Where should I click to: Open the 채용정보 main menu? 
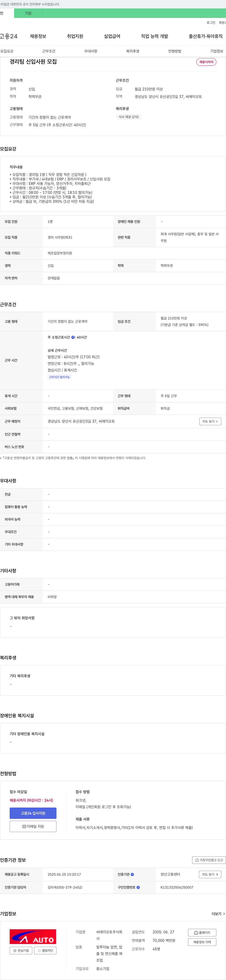click(x=38, y=36)
